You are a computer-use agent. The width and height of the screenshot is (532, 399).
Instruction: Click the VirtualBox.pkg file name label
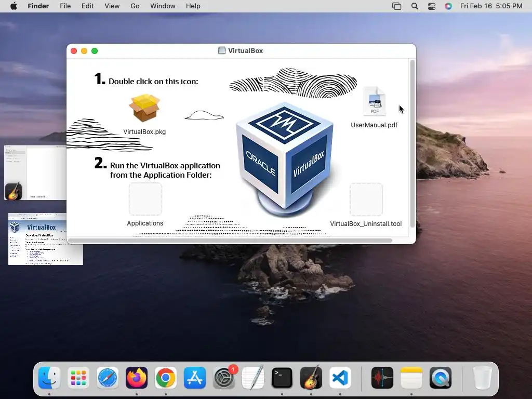point(144,131)
